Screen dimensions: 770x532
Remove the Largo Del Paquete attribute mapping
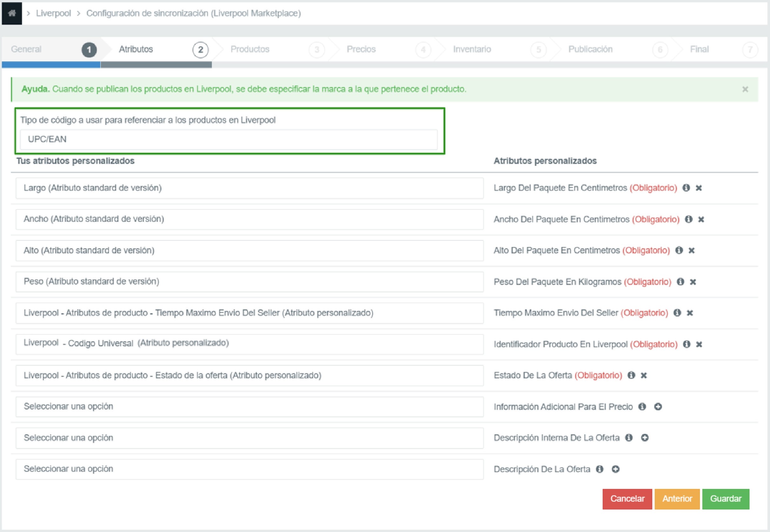pyautogui.click(x=699, y=188)
